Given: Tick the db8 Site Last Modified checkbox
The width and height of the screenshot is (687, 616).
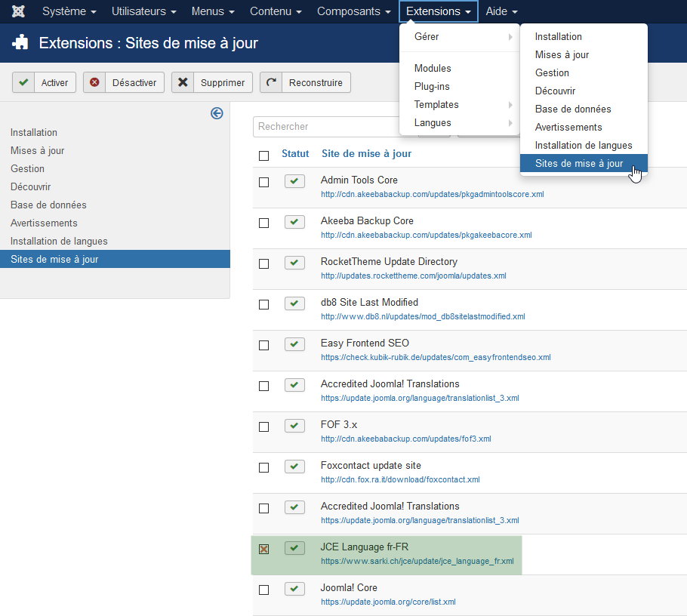Looking at the screenshot, I should (x=263, y=304).
